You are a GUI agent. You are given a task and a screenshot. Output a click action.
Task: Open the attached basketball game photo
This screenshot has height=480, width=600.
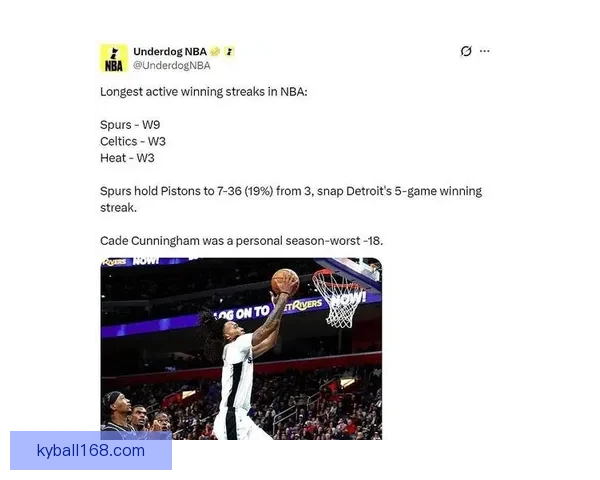tap(241, 349)
